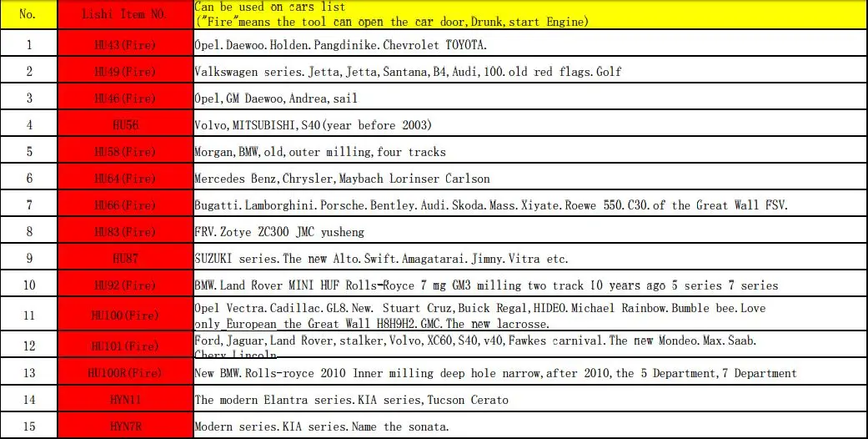This screenshot has width=868, height=439.
Task: Select the HU101(Fire) item cell
Action: click(125, 344)
